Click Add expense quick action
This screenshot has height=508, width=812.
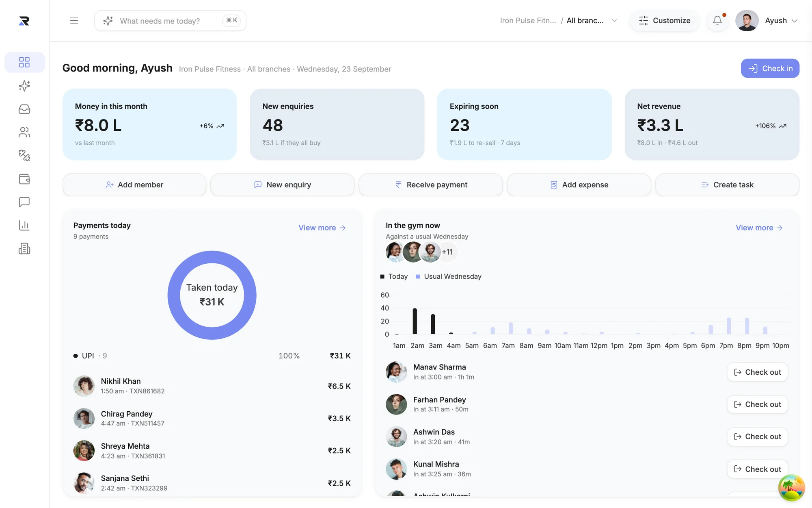coord(579,185)
